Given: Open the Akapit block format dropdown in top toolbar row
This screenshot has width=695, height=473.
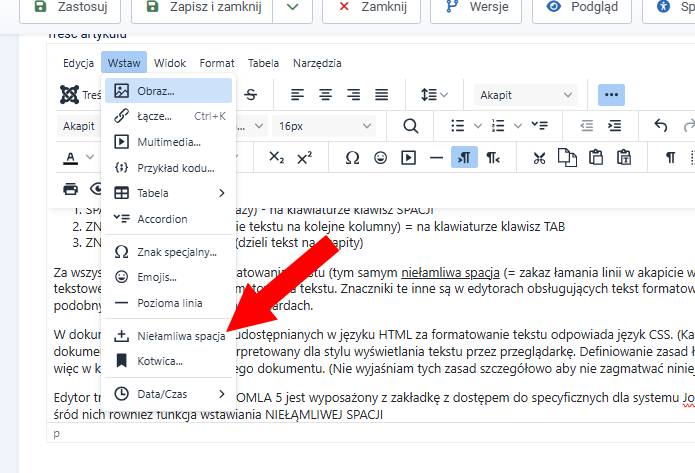Looking at the screenshot, I should (526, 95).
